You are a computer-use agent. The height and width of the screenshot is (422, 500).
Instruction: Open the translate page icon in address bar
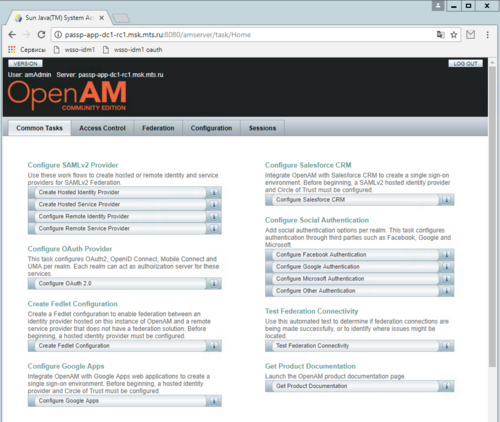[441, 35]
